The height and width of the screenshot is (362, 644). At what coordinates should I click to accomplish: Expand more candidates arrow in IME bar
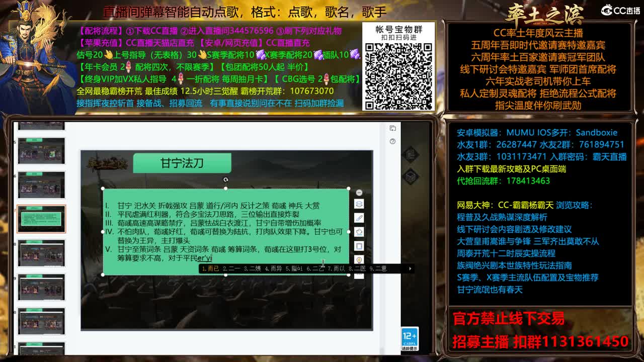(410, 269)
